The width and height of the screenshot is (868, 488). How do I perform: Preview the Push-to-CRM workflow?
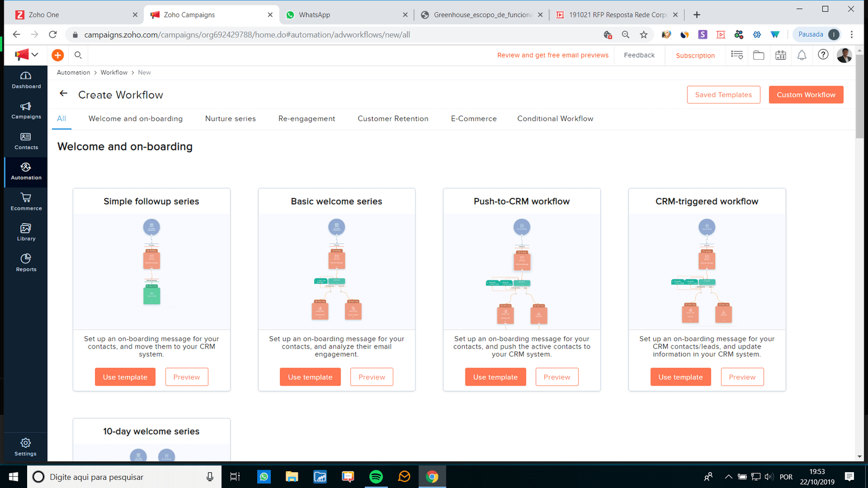tap(557, 377)
